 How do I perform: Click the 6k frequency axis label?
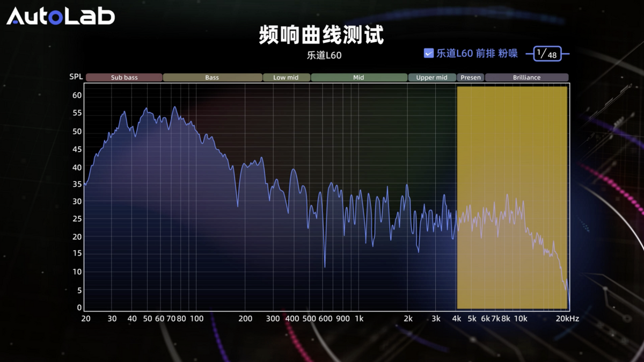coord(485,318)
